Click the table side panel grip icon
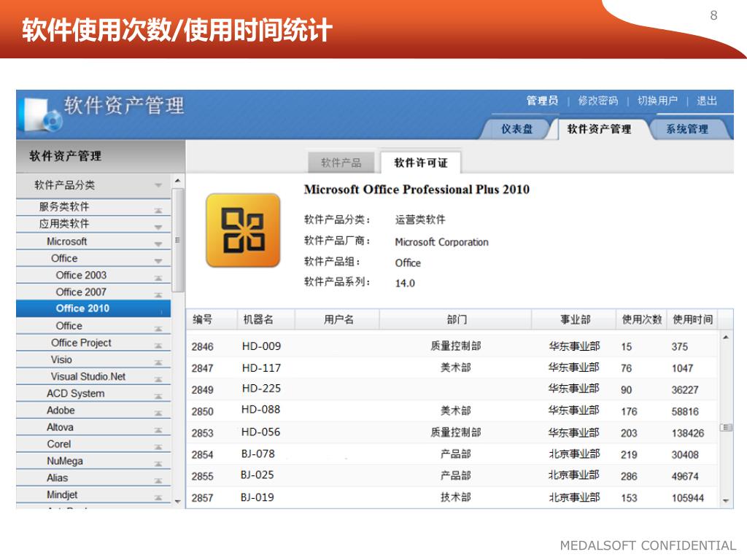 pyautogui.click(x=726, y=427)
